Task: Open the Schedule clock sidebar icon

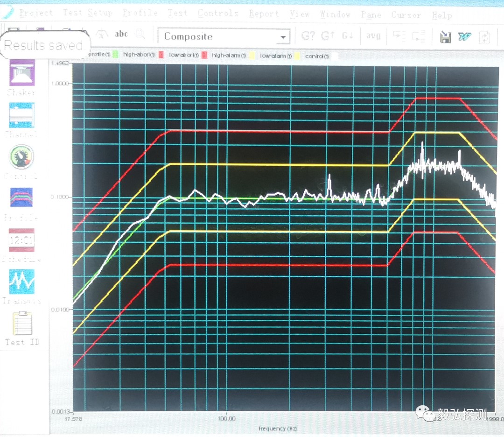Action: point(21,240)
